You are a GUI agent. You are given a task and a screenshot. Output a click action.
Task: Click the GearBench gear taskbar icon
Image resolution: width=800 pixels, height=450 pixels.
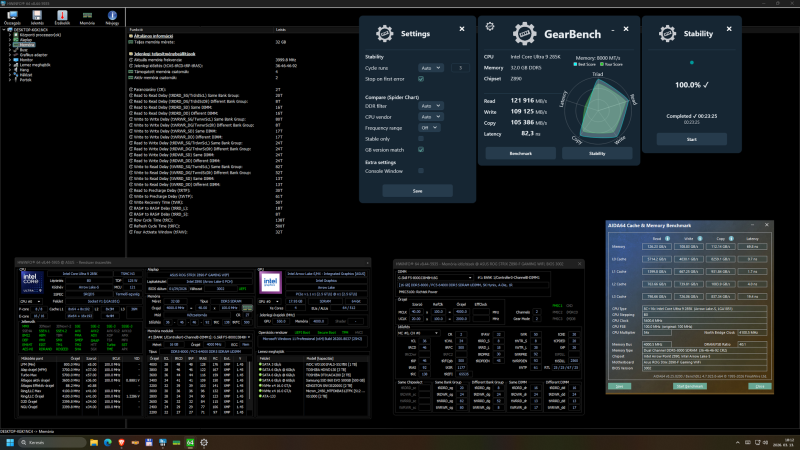[204, 442]
